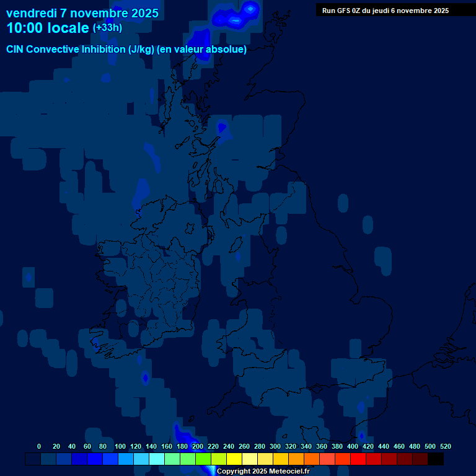Click the '10:00 locale' time text
Image resolution: width=476 pixels, height=476 pixels.
[x=48, y=28]
